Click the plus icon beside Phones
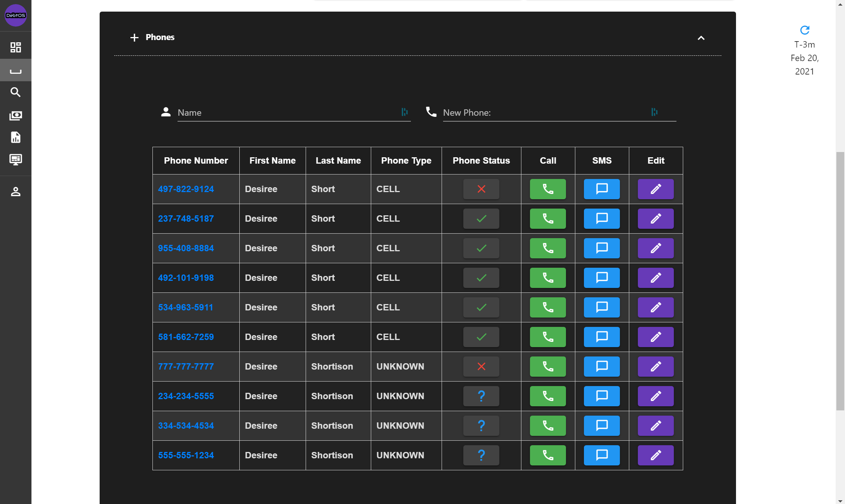Viewport: 845px width, 504px height. pos(134,37)
